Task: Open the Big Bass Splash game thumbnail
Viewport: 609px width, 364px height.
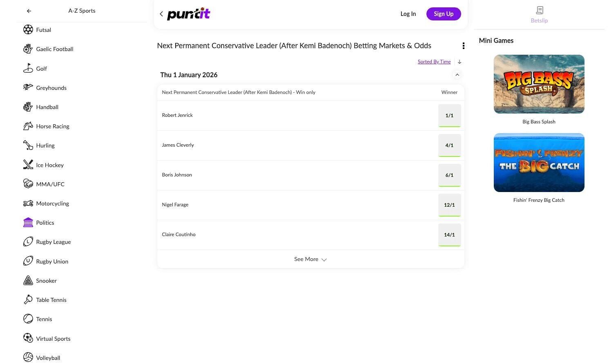Action: 539,84
